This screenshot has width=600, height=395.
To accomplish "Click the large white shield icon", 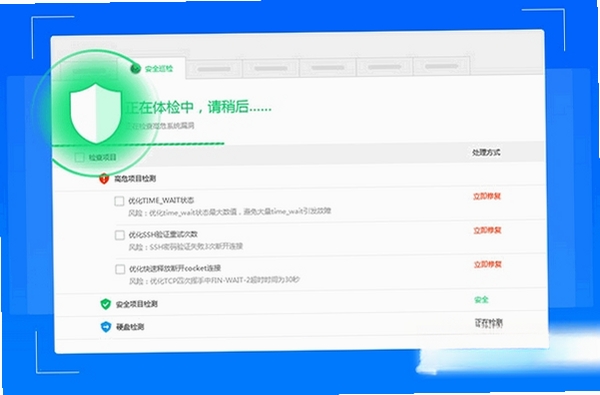I will pyautogui.click(x=95, y=113).
